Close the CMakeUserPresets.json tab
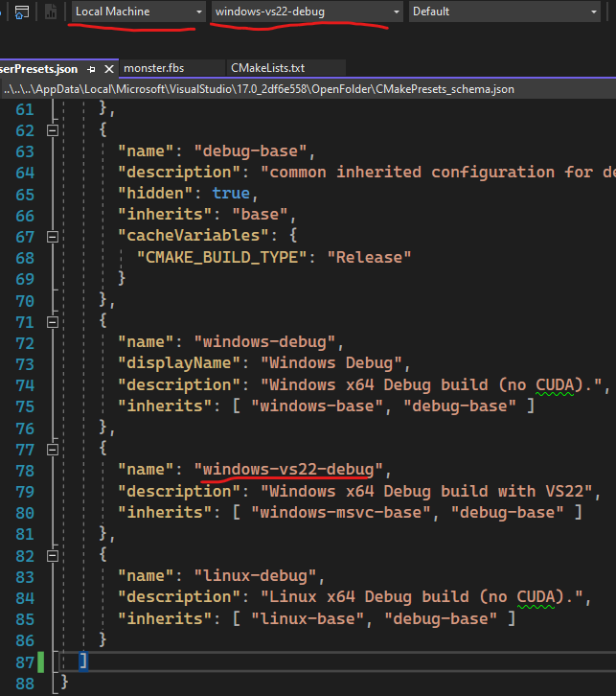Screen dimensions: 616x696 click(x=109, y=69)
